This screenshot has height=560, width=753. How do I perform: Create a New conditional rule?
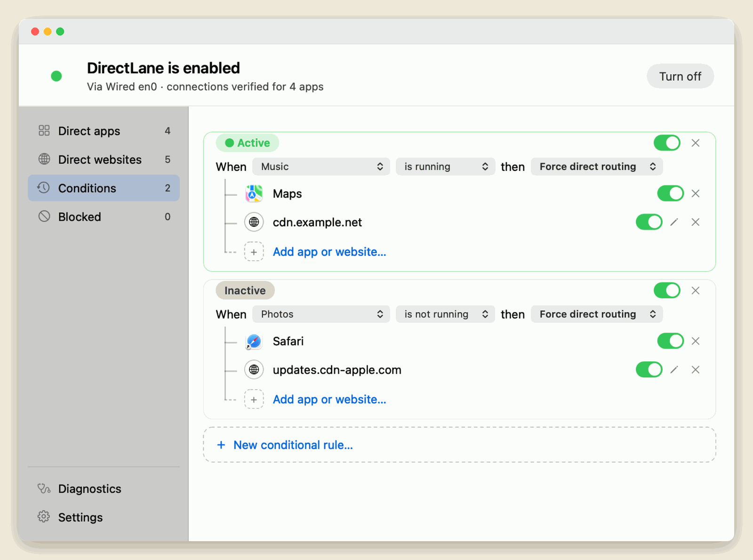pyautogui.click(x=459, y=445)
